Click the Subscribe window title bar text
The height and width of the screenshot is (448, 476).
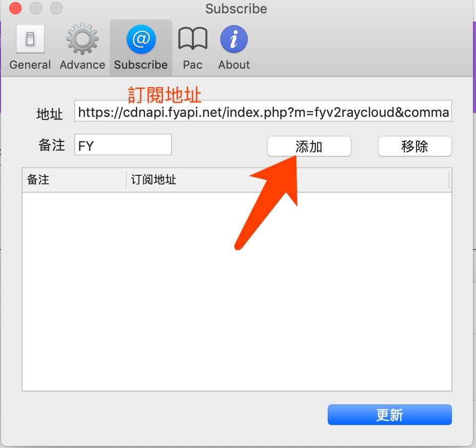point(236,9)
